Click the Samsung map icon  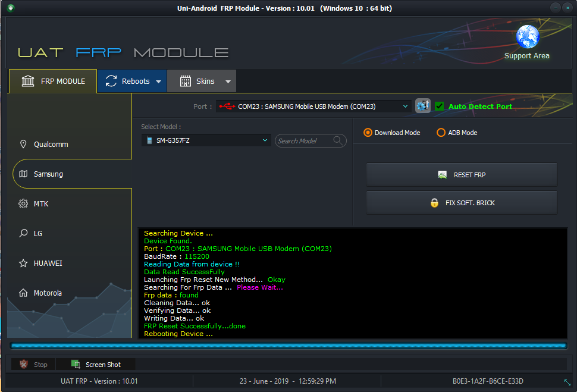(x=23, y=174)
